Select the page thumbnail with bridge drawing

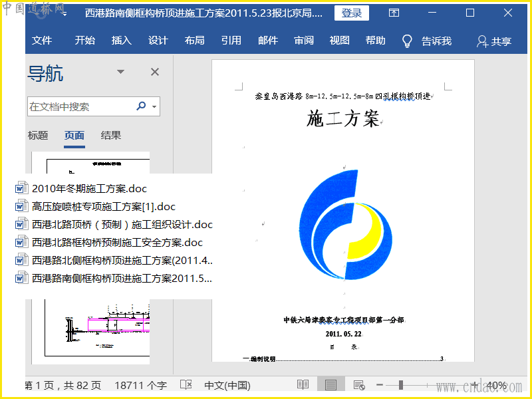[x=90, y=331]
